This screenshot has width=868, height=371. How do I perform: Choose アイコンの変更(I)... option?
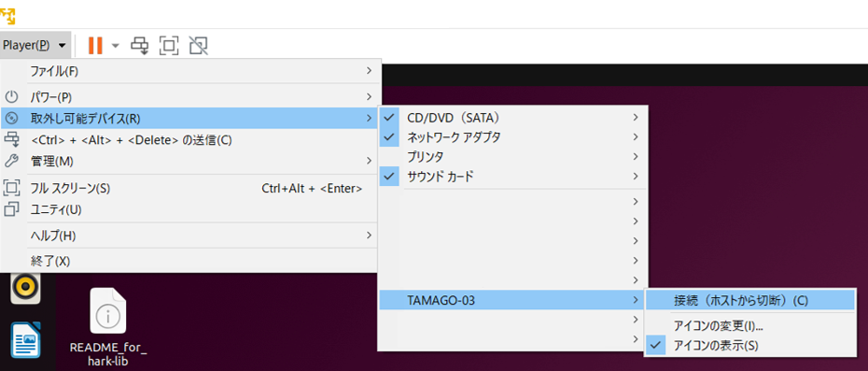point(750,325)
